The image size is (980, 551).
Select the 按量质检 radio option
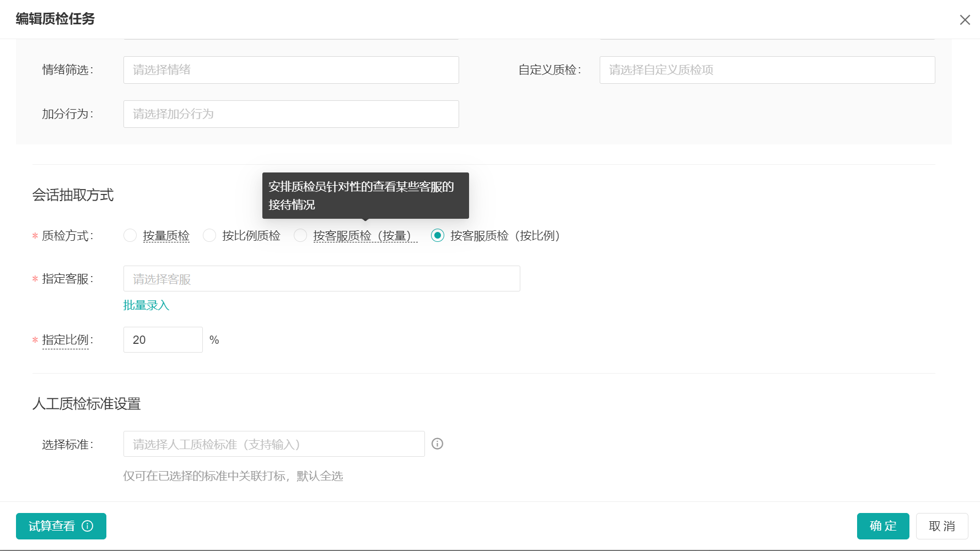click(130, 236)
